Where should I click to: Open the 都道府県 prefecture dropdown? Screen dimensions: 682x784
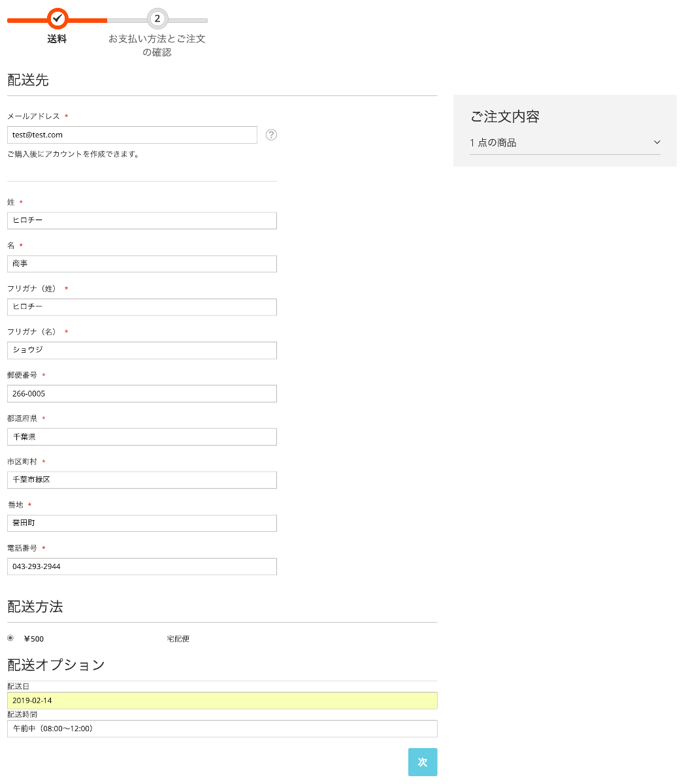(142, 436)
